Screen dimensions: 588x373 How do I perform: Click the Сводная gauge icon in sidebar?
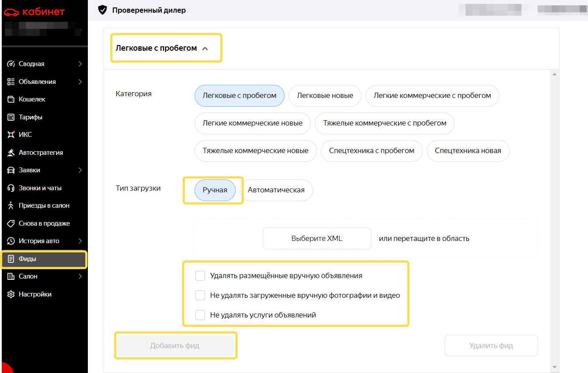pyautogui.click(x=11, y=64)
